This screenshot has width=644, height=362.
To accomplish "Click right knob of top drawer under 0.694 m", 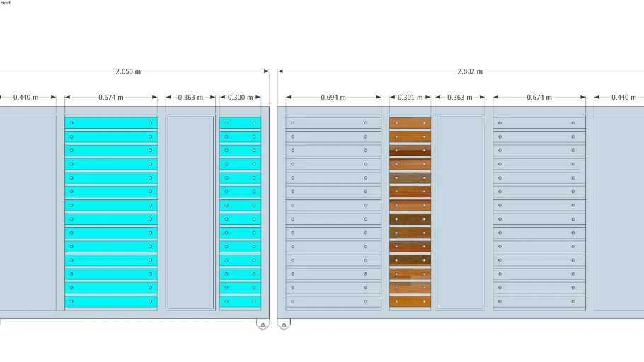I will coord(366,123).
